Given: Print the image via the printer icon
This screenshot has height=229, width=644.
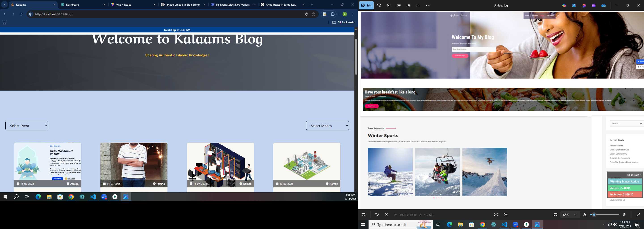Looking at the screenshot, I should click(x=398, y=6).
